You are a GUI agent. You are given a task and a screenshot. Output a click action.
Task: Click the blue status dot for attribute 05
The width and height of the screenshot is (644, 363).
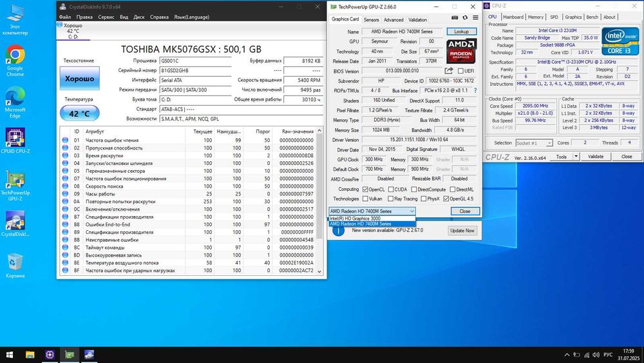coord(65,171)
